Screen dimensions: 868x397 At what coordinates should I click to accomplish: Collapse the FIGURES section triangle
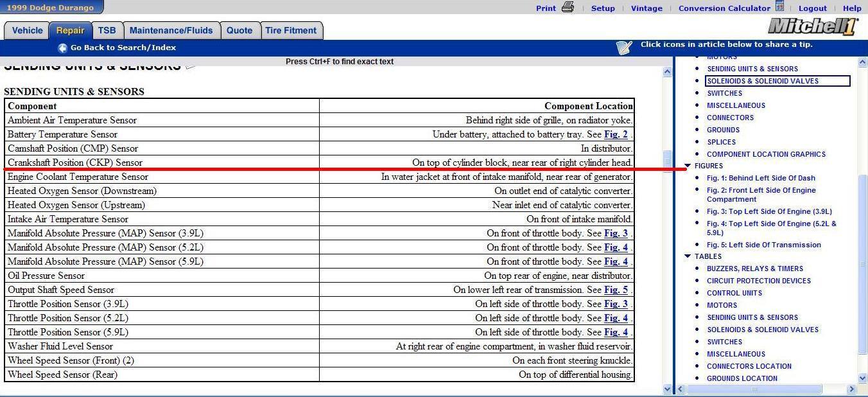point(688,166)
